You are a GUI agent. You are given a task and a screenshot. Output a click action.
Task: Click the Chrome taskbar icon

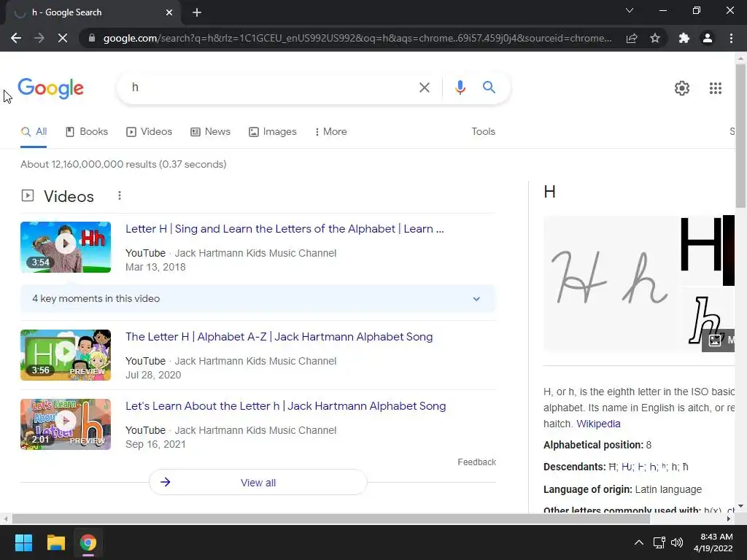(88, 542)
